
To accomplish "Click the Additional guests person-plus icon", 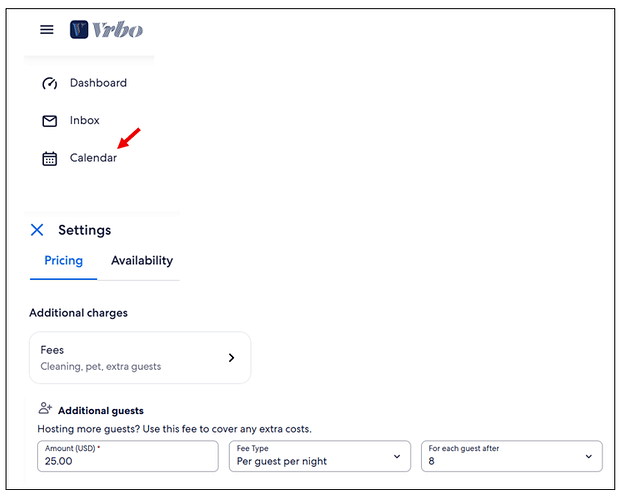I will point(45,409).
